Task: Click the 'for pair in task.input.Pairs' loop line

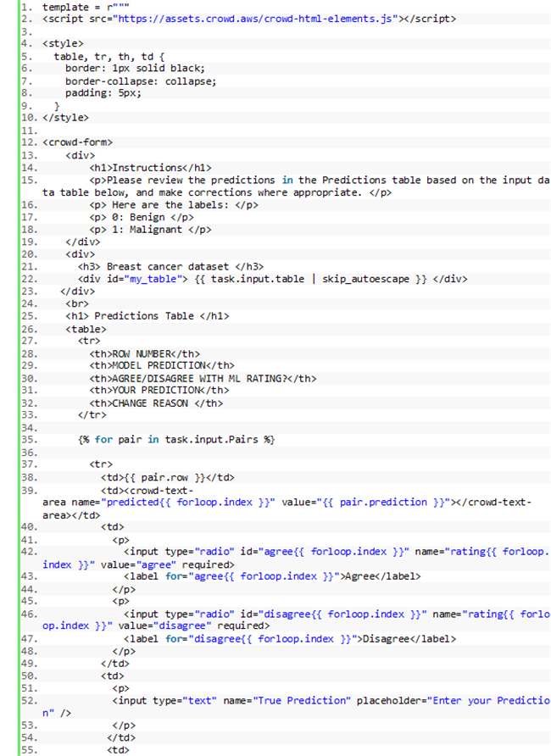Action: pyautogui.click(x=176, y=440)
